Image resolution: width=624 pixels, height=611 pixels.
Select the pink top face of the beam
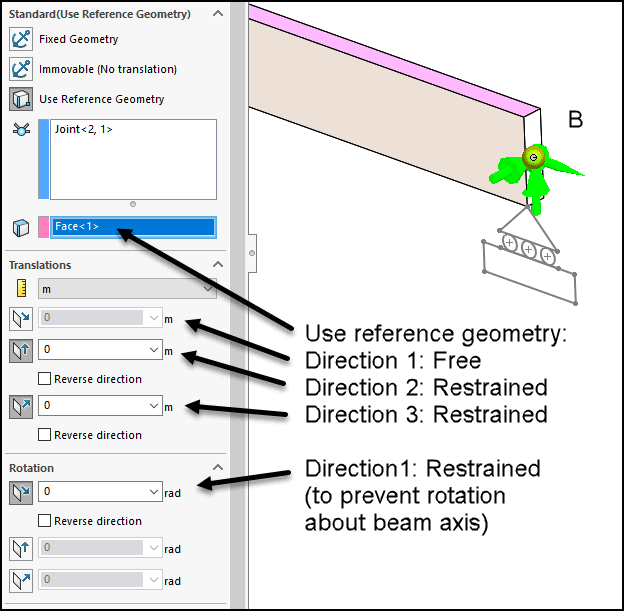pos(392,60)
